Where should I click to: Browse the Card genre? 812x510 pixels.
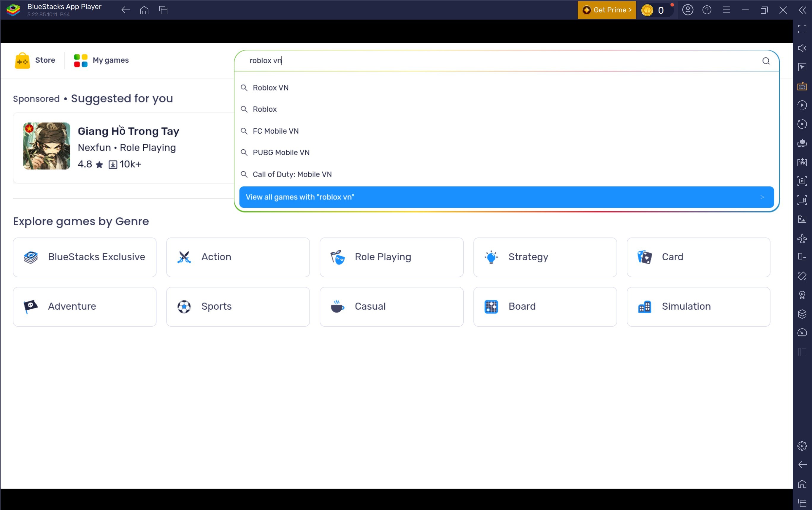pos(698,257)
